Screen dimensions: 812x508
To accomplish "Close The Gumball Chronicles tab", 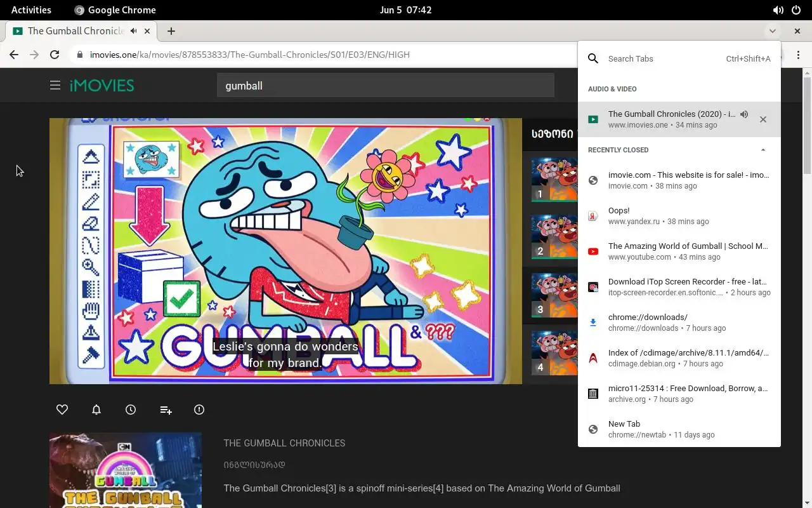I will click(x=147, y=30).
